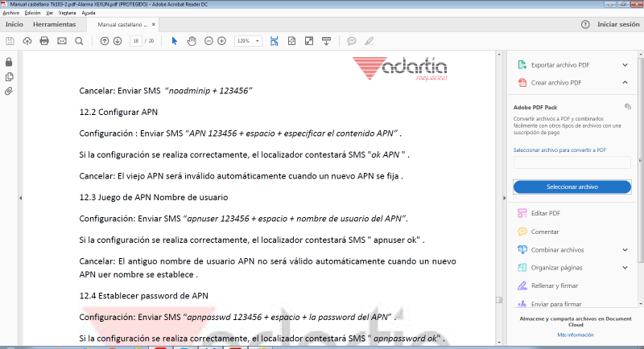Viewport: 644px width, 349px height.
Task: Click the zoom out minus icon
Action: [209, 41]
